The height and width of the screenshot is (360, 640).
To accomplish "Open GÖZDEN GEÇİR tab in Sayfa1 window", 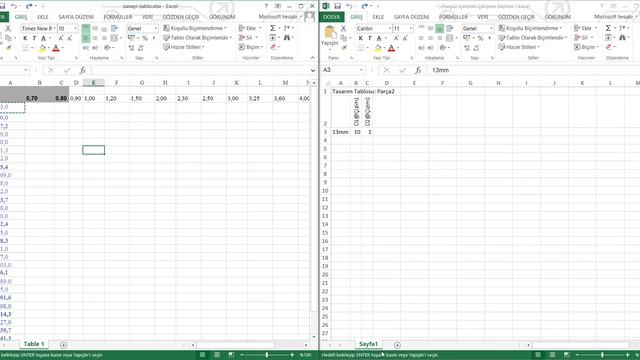I will (516, 17).
